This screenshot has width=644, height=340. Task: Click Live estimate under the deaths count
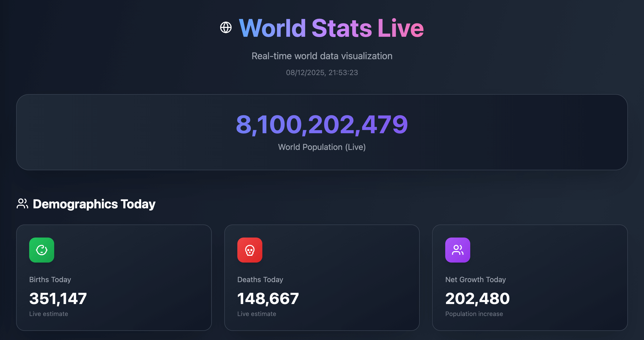point(257,314)
